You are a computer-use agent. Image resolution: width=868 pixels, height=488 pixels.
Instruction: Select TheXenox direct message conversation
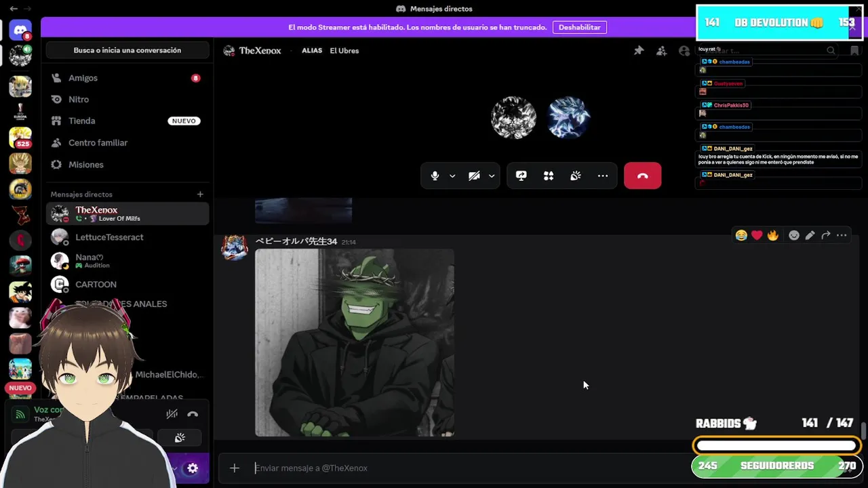(x=127, y=213)
